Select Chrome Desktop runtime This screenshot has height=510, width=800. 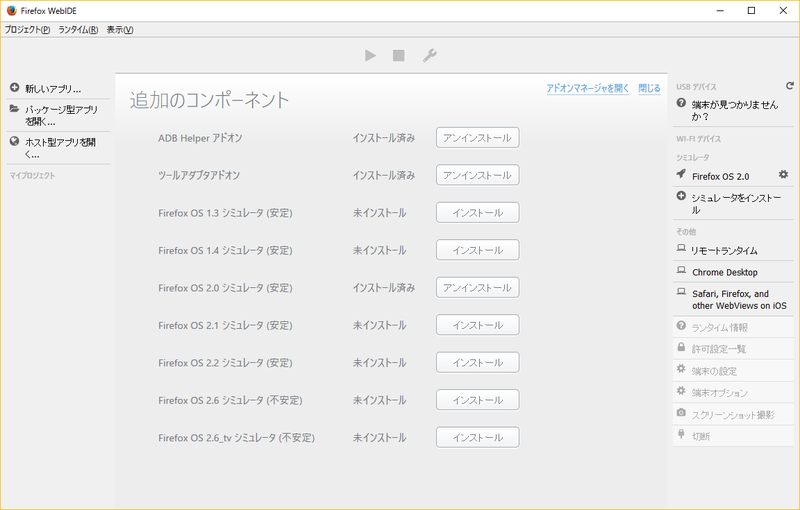click(734, 272)
